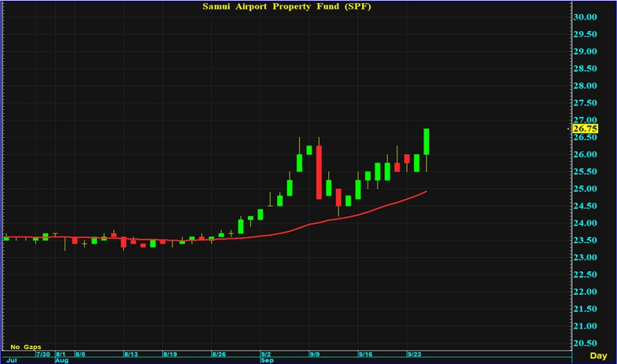Click the 23.00 price axis label
617x364 pixels.
tap(586, 258)
